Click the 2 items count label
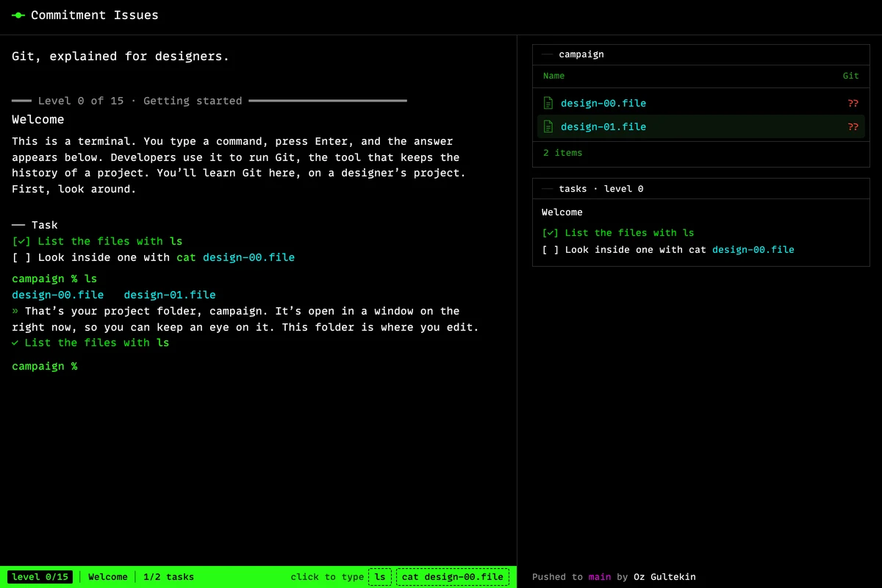Viewport: 882px width, 588px height. [x=563, y=153]
